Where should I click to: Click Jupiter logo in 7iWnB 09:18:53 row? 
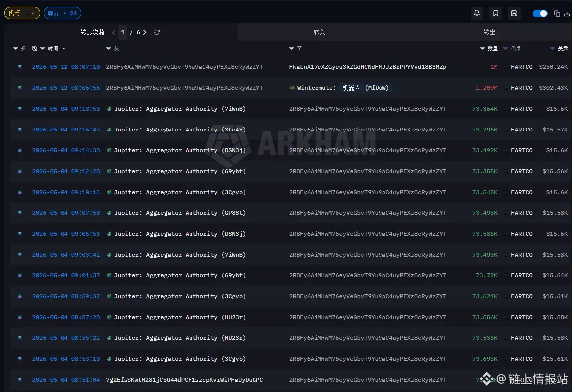pyautogui.click(x=109, y=109)
